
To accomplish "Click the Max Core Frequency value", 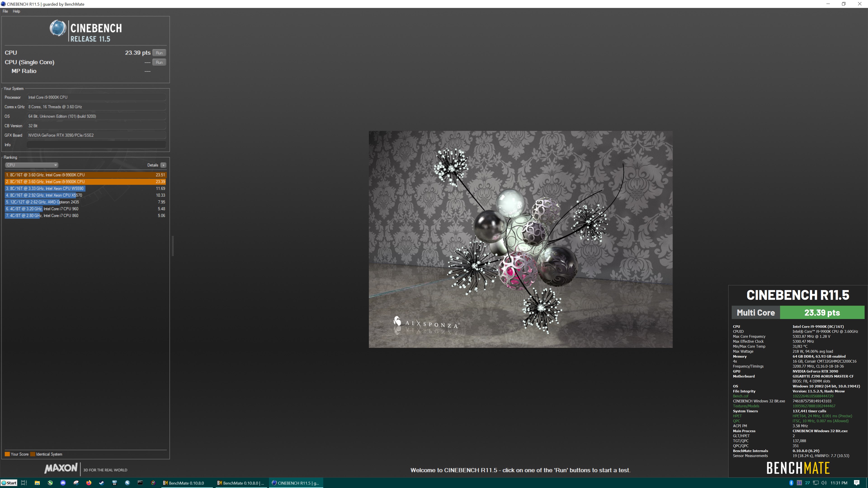I will pos(811,336).
